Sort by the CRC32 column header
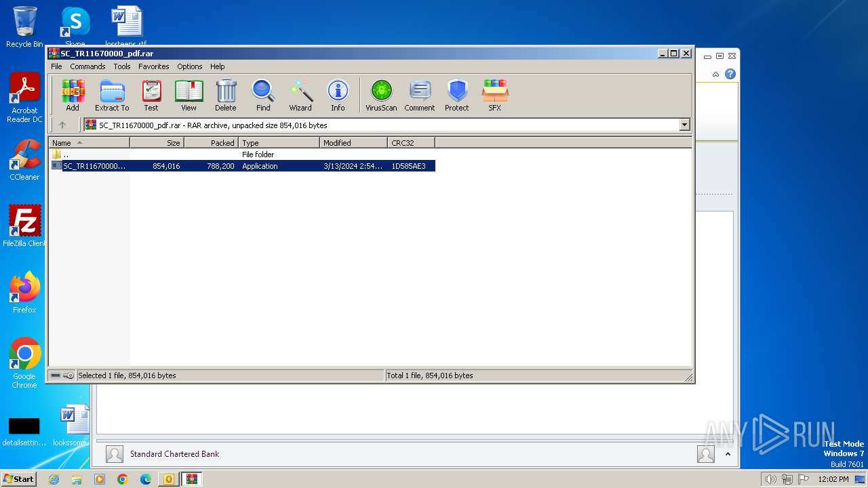The width and height of the screenshot is (868, 488). coord(411,142)
